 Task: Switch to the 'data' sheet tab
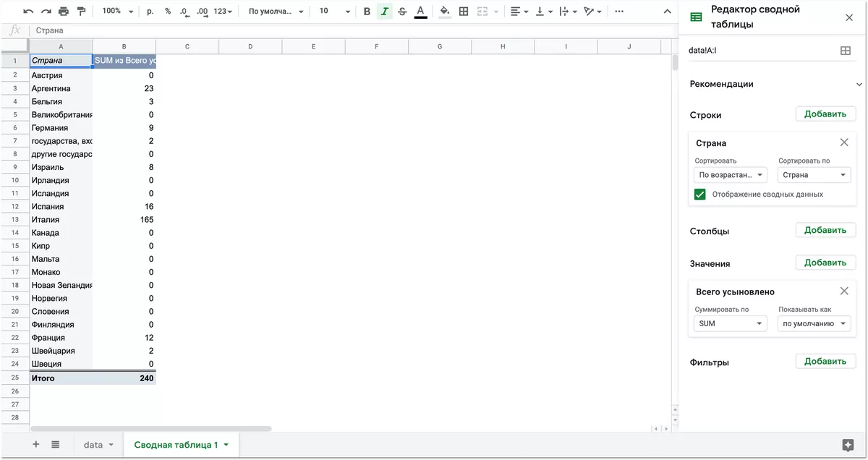coord(93,445)
